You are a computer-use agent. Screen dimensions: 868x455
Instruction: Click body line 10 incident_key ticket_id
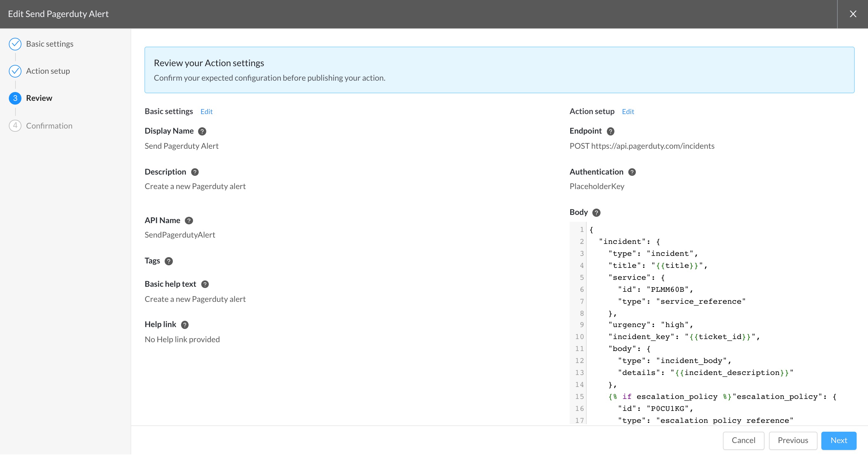click(684, 337)
